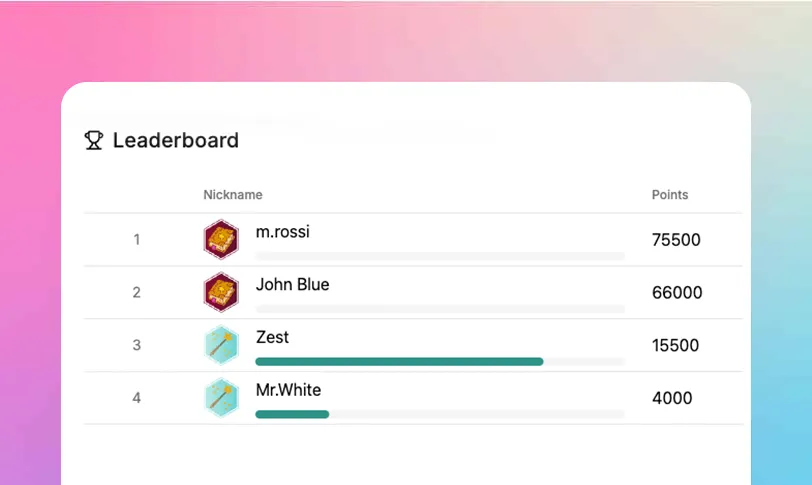812x485 pixels.
Task: Click the Nickname column header
Action: tap(233, 195)
